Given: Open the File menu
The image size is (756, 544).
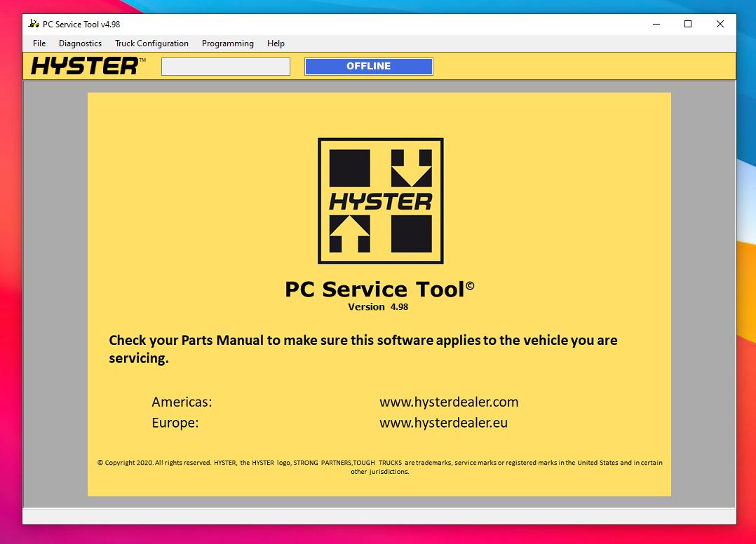Looking at the screenshot, I should [39, 43].
